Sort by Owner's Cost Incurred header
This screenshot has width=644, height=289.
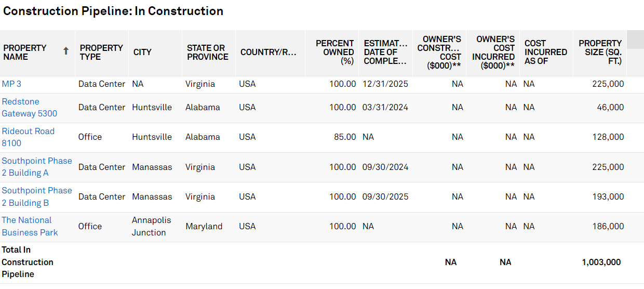(x=493, y=52)
